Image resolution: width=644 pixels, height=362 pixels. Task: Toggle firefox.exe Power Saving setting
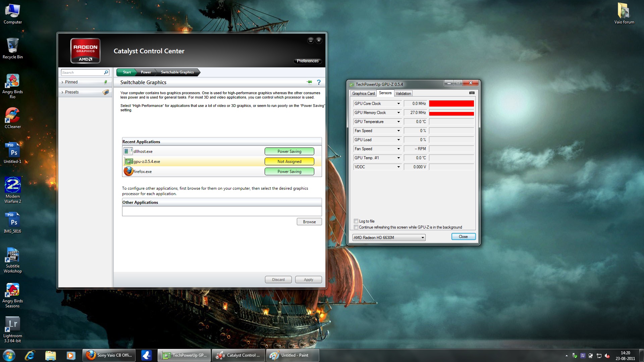click(x=289, y=171)
